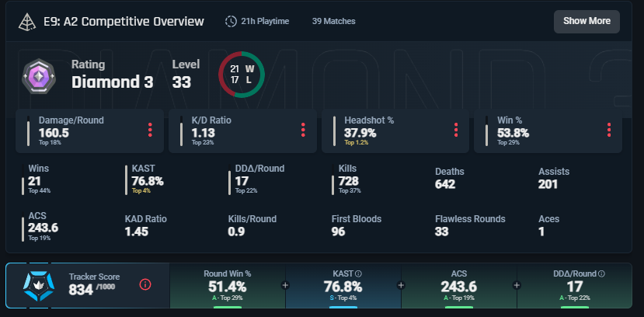
Task: Click the Headshot value 37.9%
Action: (360, 133)
